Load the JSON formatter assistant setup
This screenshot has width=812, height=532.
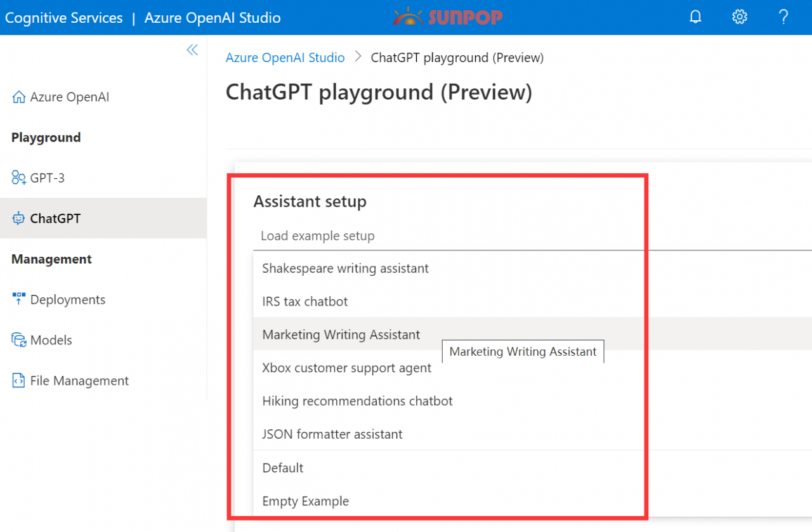point(332,434)
